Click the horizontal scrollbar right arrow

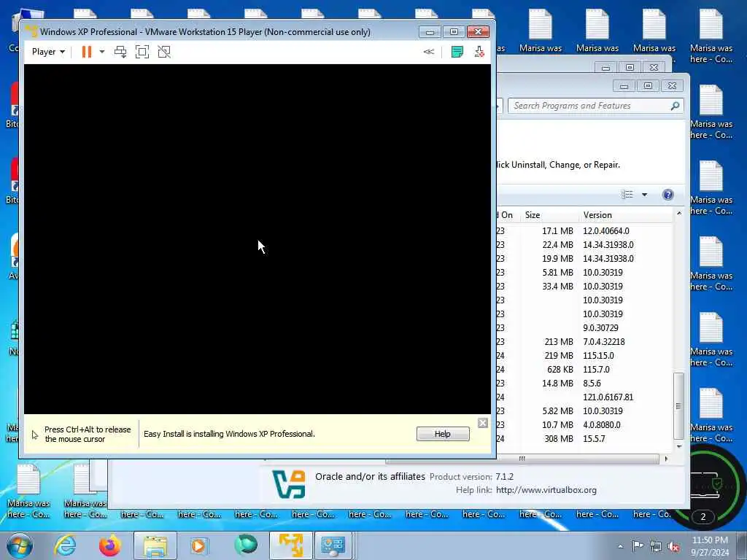(666, 459)
